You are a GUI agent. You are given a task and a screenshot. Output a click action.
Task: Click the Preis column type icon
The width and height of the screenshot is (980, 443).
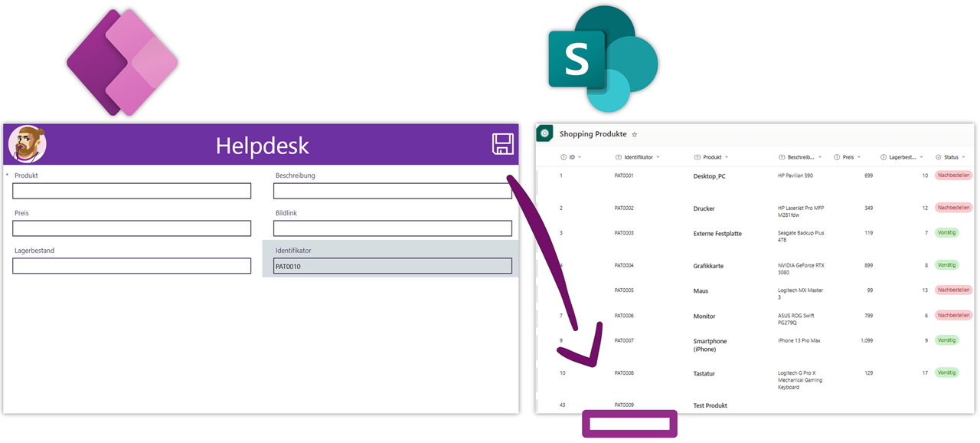click(x=837, y=157)
